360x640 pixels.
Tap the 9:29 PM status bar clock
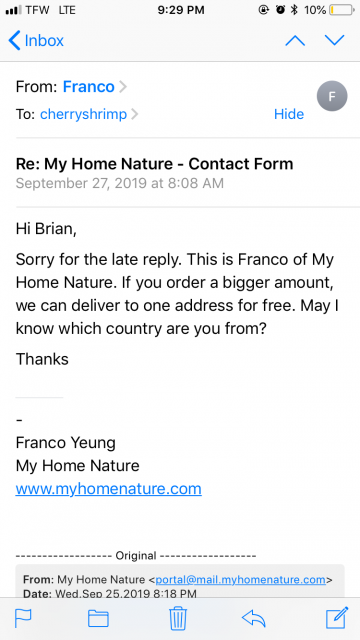[x=180, y=10]
